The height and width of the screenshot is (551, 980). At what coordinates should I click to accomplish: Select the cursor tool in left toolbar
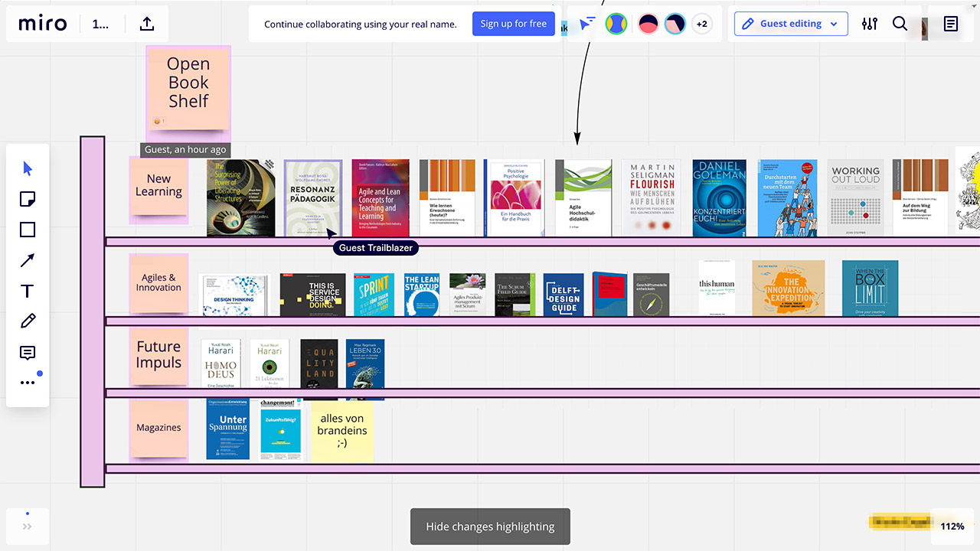[28, 168]
